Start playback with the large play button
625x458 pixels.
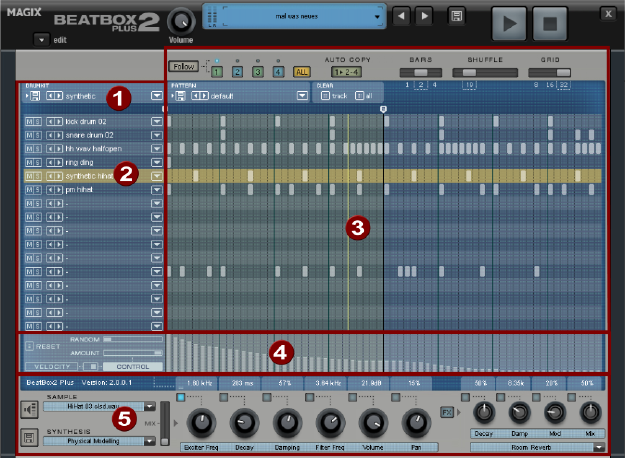509,24
